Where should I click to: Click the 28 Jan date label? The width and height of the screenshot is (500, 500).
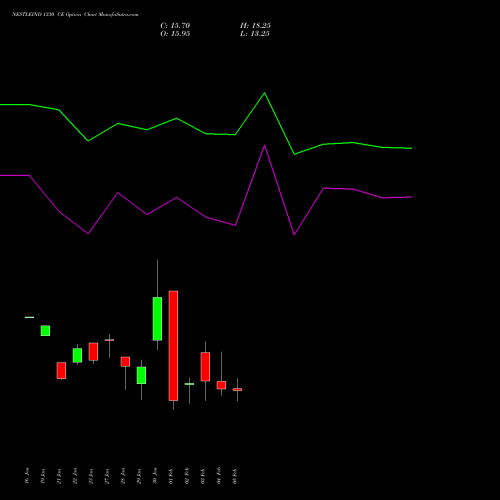[123, 476]
